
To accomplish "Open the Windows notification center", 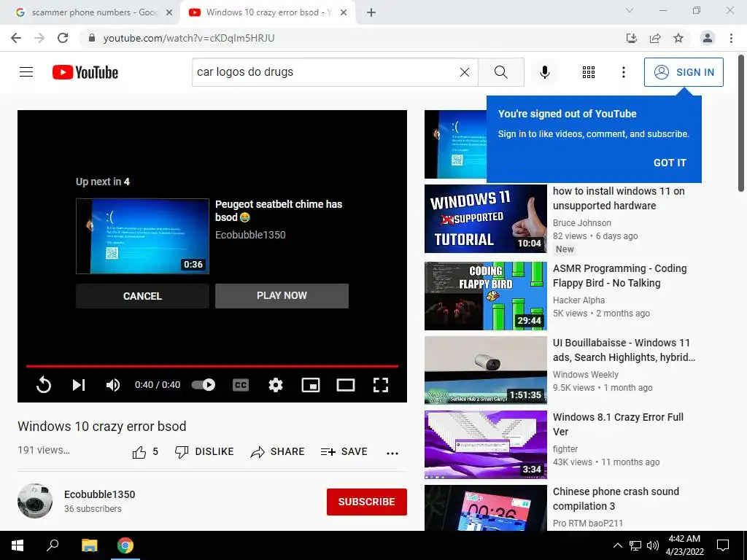I will (723, 545).
